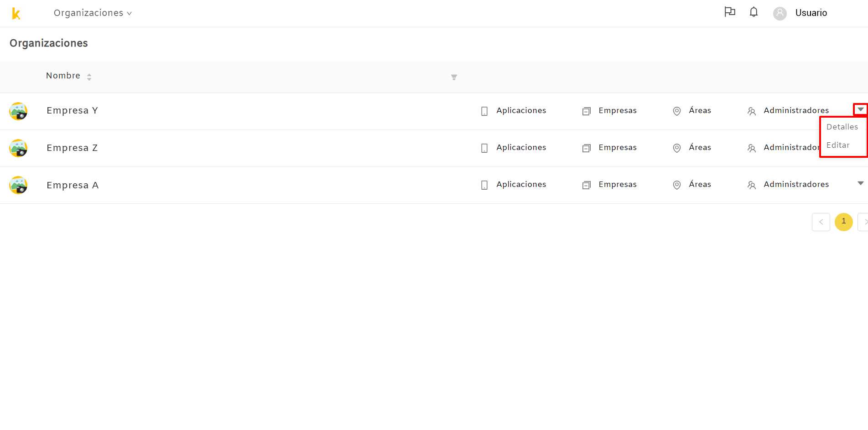This screenshot has height=430, width=868.
Task: Expand the Empresa A actions dropdown arrow
Action: click(860, 183)
